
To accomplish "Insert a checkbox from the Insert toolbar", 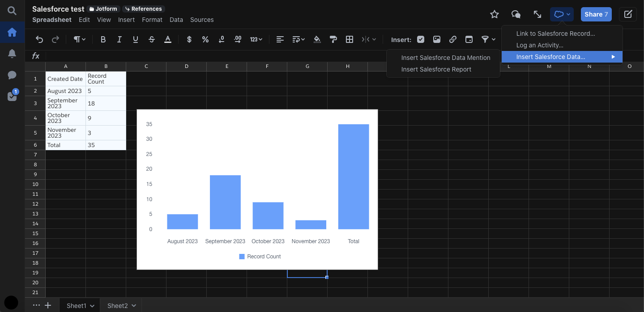I will (x=420, y=39).
